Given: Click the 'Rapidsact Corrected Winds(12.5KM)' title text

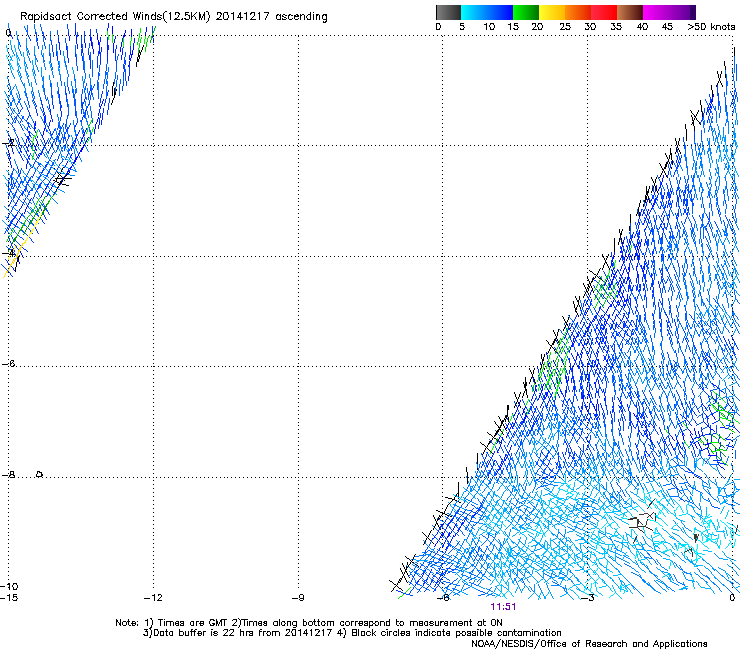Looking at the screenshot, I should [115, 17].
